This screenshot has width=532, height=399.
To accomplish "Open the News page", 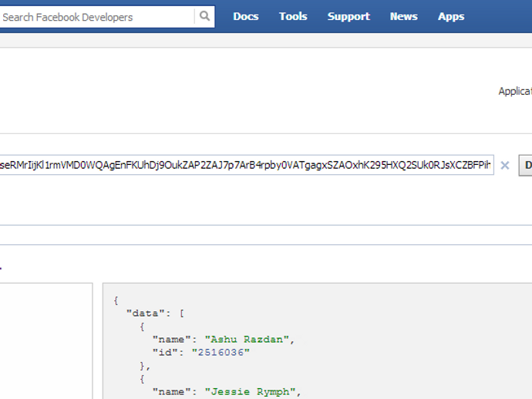I will pos(403,16).
